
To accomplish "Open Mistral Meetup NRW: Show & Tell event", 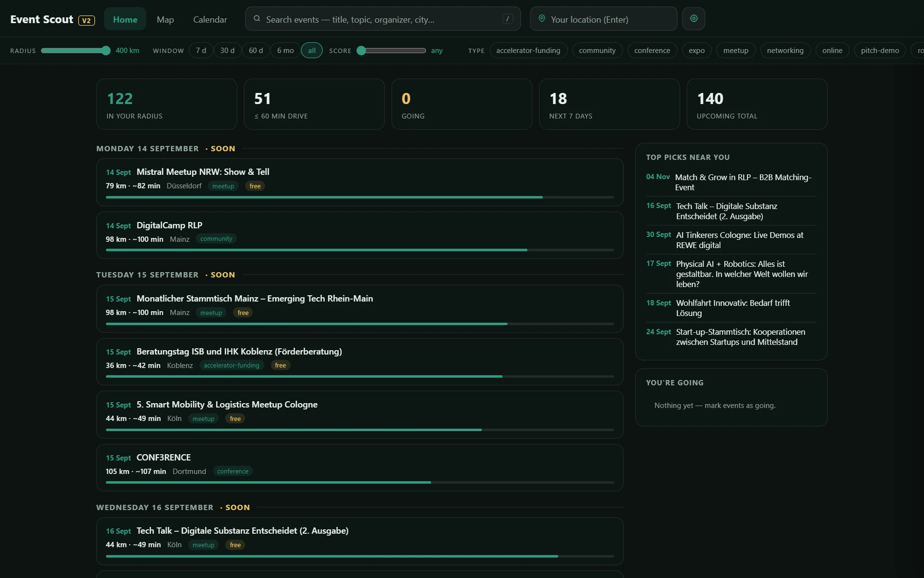I will 359,182.
